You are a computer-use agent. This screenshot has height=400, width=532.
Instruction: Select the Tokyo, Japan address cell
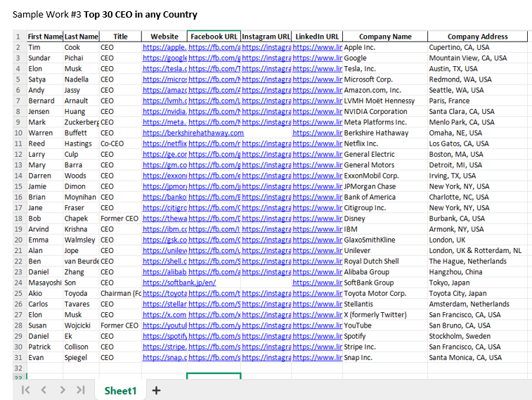[477, 283]
